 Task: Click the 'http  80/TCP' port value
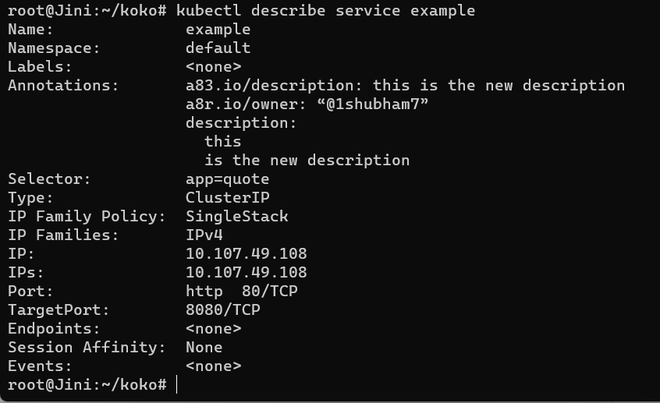pos(241,291)
